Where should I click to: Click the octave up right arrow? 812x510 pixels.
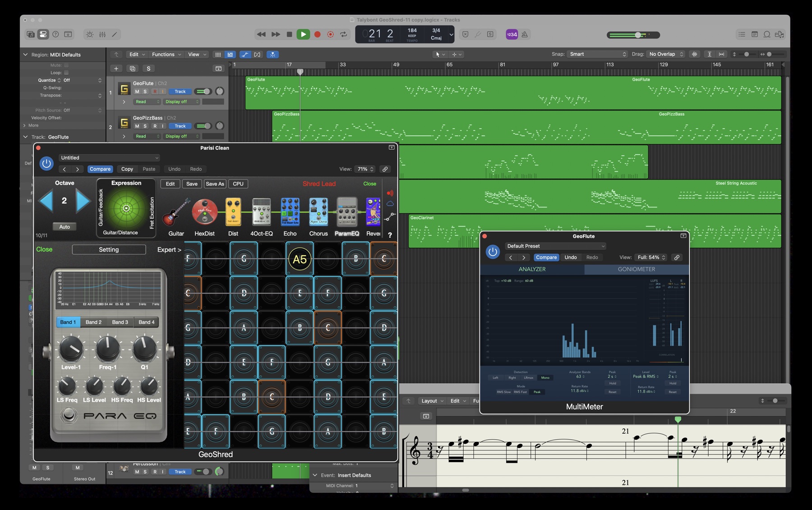click(x=83, y=201)
